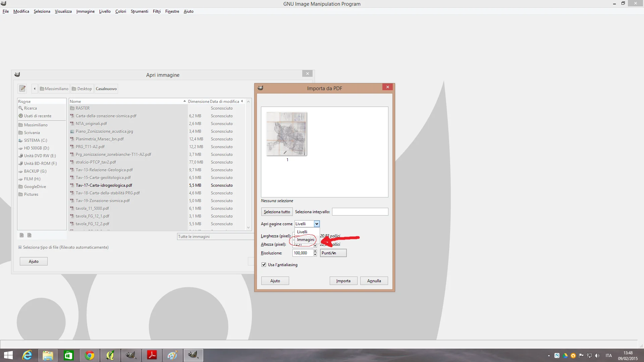The height and width of the screenshot is (362, 644).
Task: Open the Windows Start button
Action: pyautogui.click(x=8, y=355)
